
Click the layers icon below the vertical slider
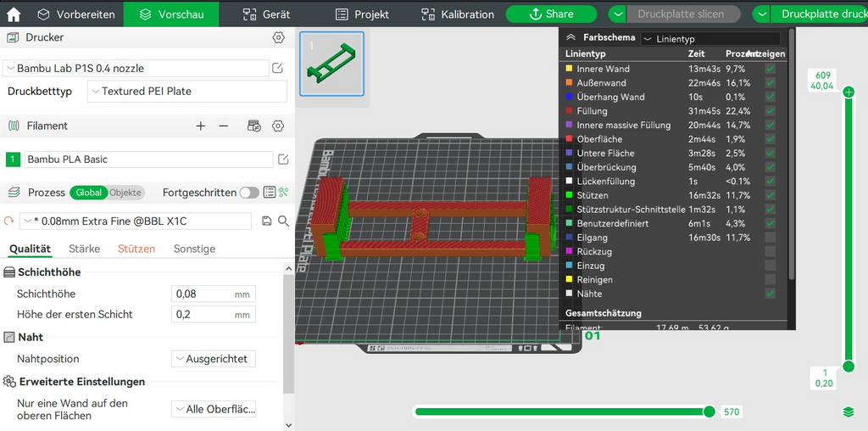tap(849, 412)
